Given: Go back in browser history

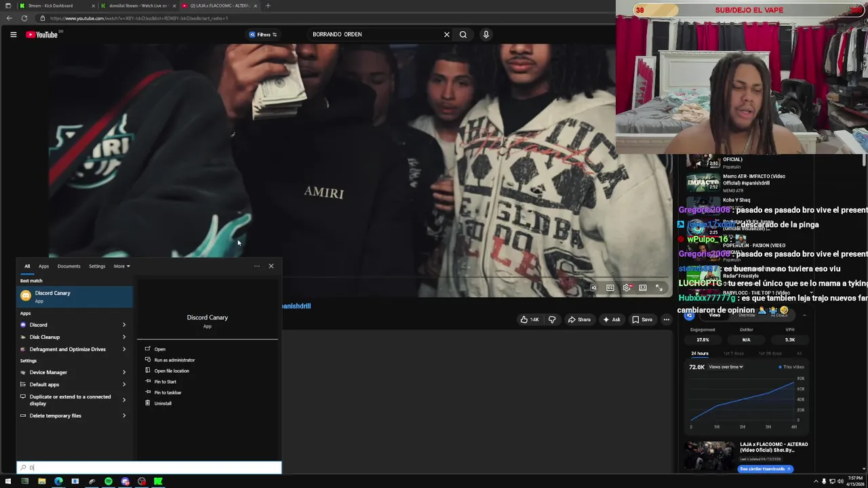Looking at the screenshot, I should [9, 18].
